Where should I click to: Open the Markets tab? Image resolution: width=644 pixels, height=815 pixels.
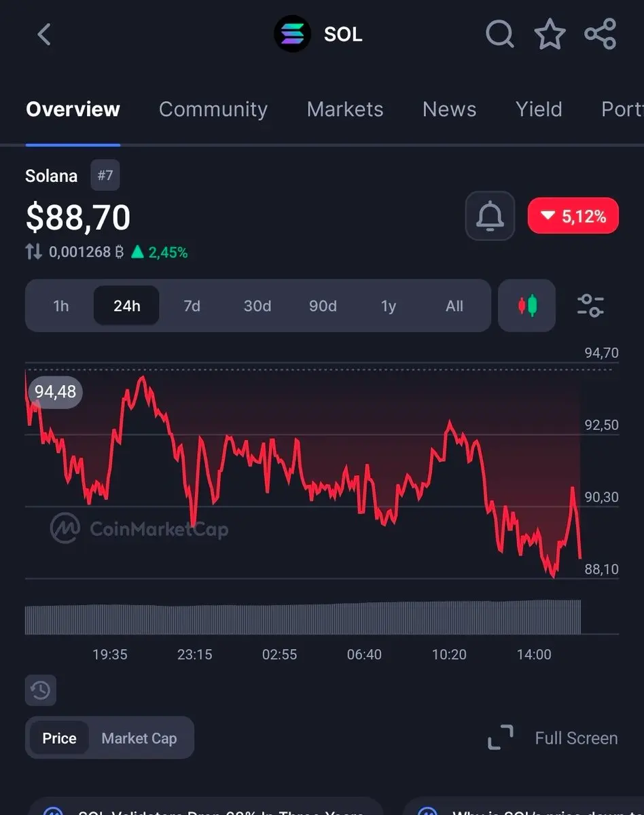point(345,109)
